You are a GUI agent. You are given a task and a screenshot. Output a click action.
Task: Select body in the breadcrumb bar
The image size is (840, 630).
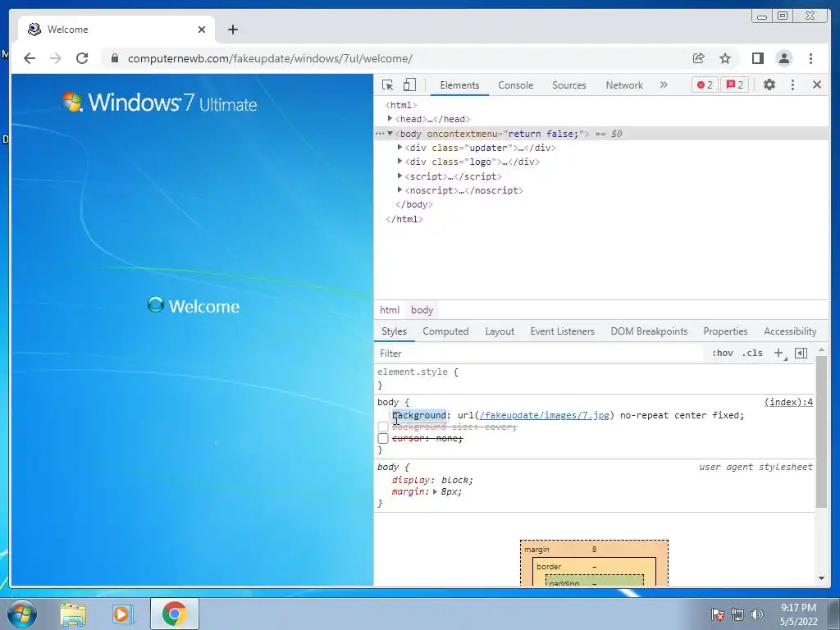(422, 309)
